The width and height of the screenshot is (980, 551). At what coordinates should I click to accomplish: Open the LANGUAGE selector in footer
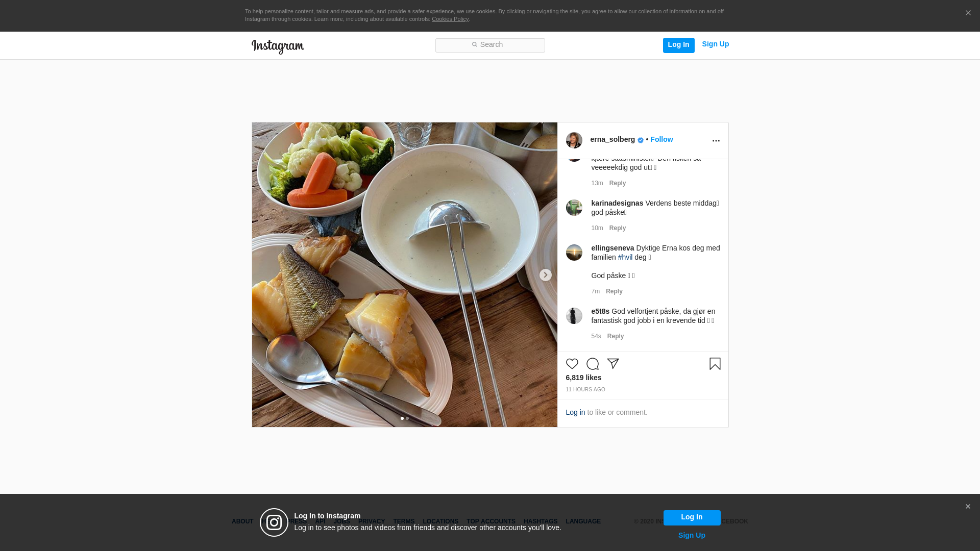click(583, 521)
